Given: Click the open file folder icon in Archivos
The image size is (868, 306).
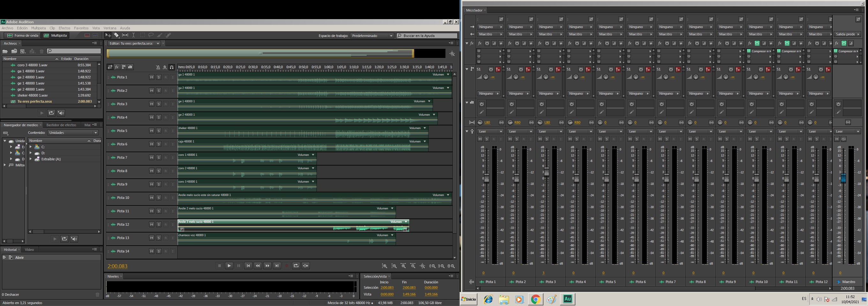Looking at the screenshot, I should [x=5, y=51].
